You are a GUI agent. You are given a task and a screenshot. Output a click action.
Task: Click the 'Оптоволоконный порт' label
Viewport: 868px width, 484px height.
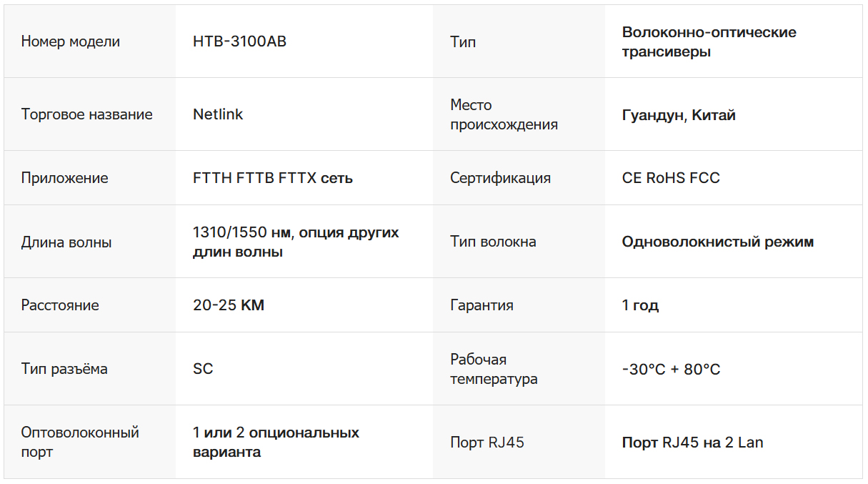coord(79,442)
